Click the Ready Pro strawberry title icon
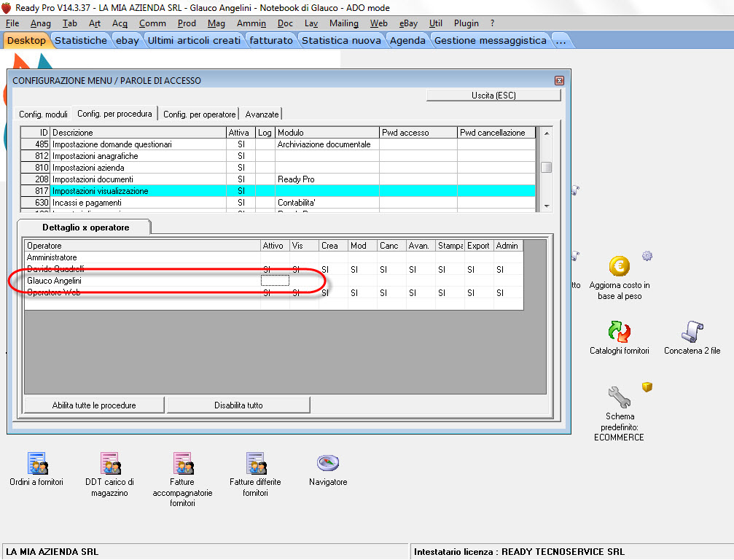 click(6, 7)
